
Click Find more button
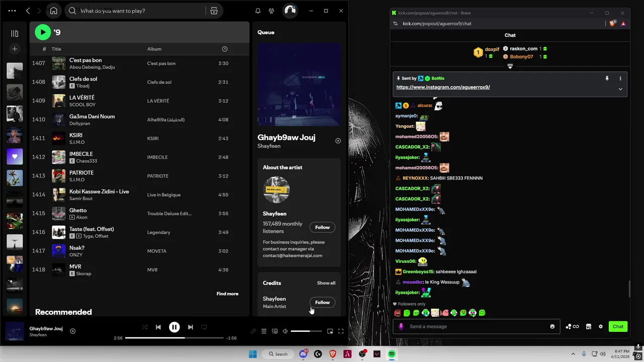pyautogui.click(x=227, y=294)
